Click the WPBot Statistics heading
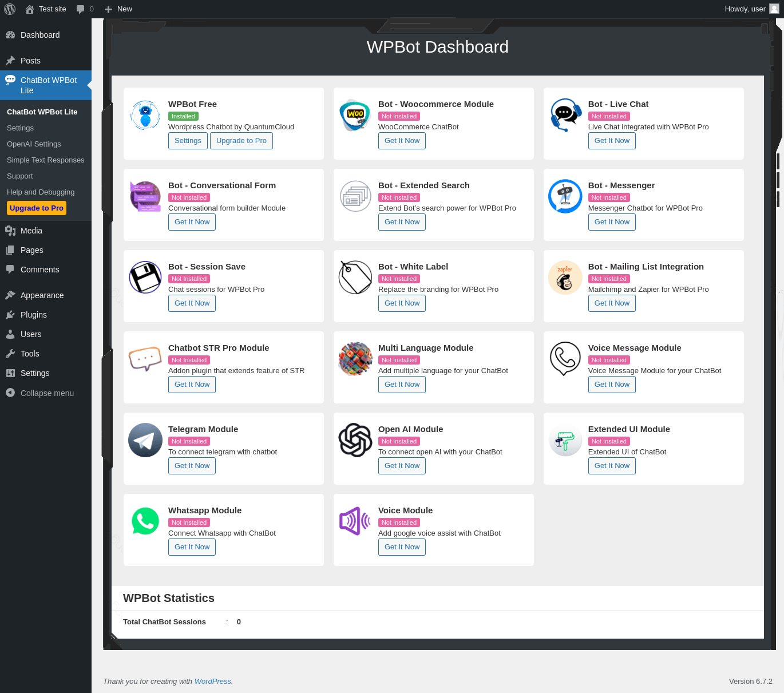The image size is (784, 693). pyautogui.click(x=169, y=598)
